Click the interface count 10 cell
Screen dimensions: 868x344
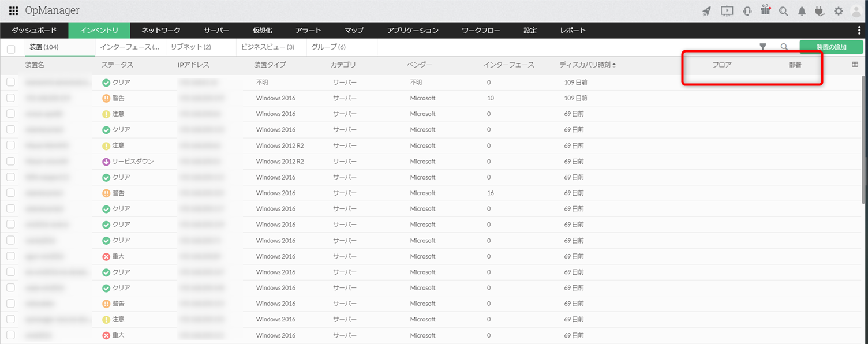(491, 98)
